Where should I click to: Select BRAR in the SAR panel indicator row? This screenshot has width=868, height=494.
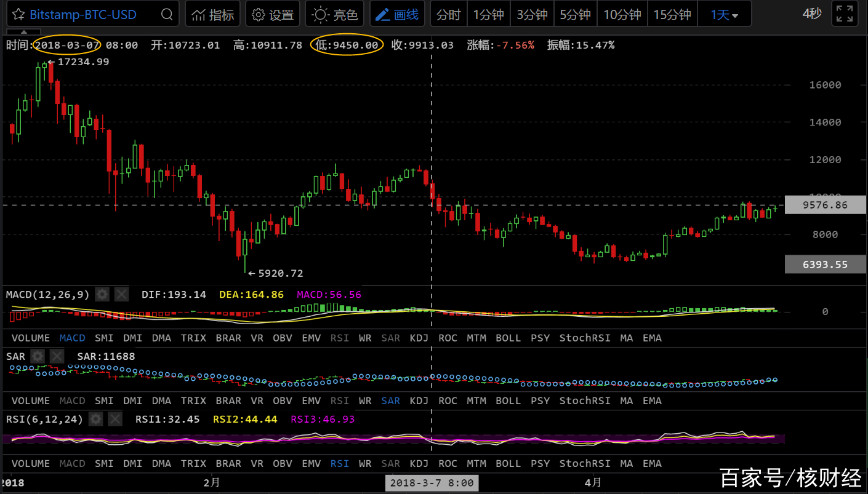pos(228,400)
